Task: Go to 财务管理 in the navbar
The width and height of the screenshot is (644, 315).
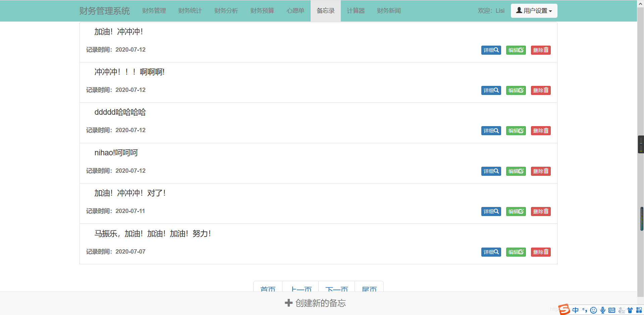Action: click(x=154, y=11)
